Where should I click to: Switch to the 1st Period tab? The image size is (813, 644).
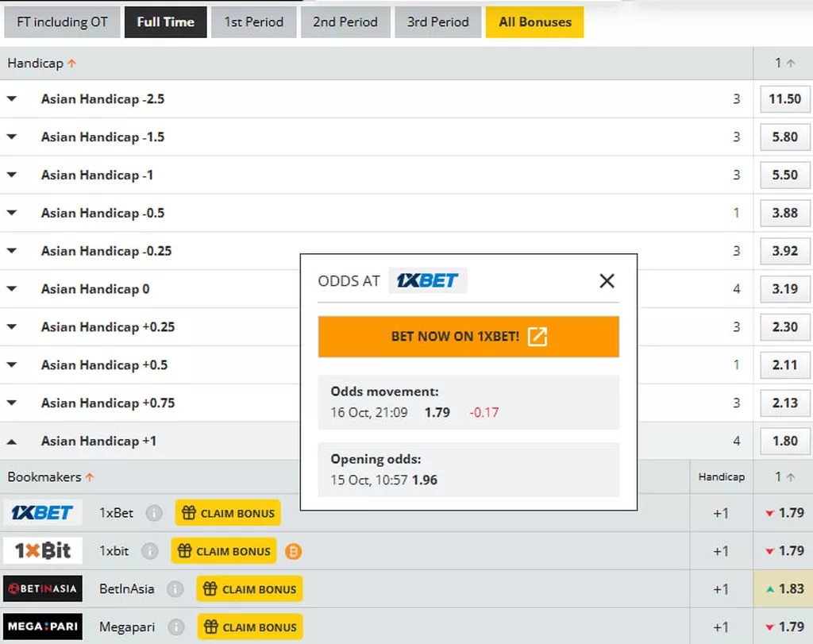point(253,22)
